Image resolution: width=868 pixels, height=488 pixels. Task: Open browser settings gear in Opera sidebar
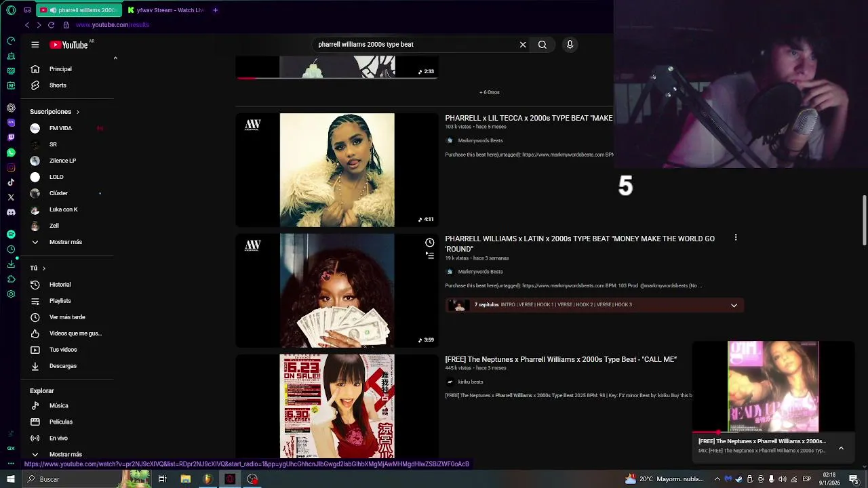pos(11,294)
